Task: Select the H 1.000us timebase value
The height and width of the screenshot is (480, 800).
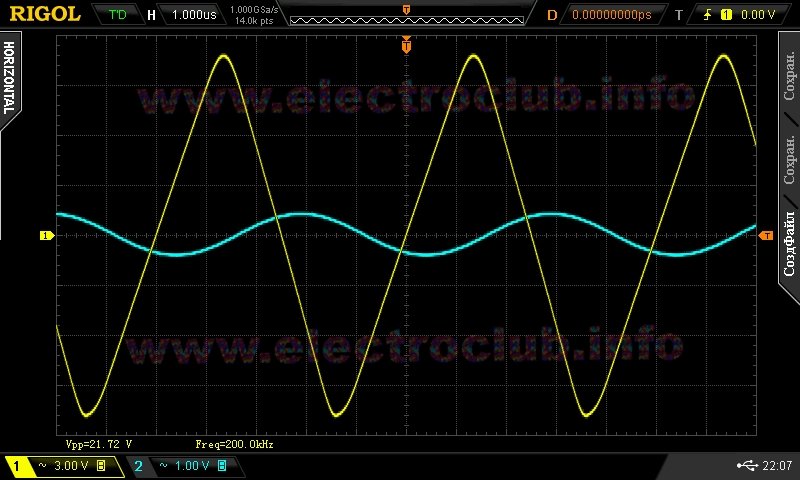Action: [x=194, y=15]
